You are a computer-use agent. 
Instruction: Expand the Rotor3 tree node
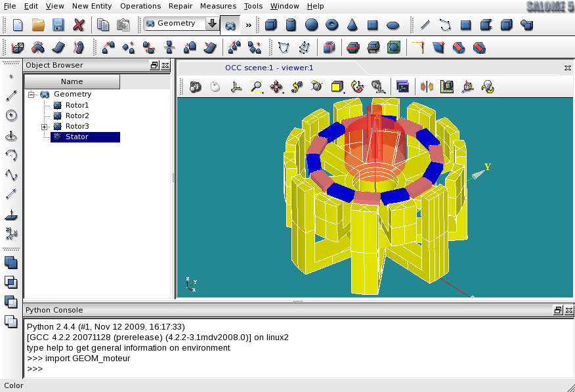coord(45,127)
